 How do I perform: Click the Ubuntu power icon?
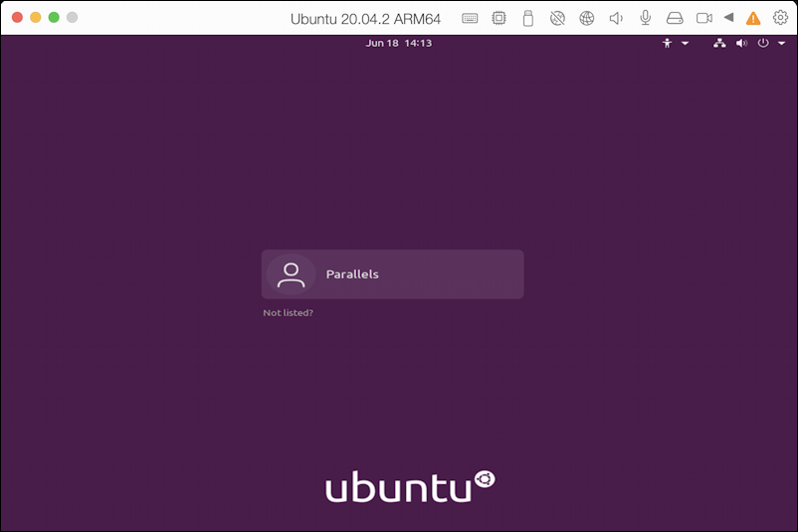click(763, 43)
